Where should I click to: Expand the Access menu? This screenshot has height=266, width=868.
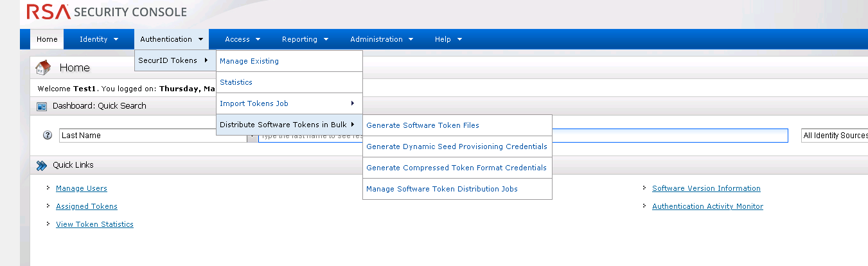242,39
